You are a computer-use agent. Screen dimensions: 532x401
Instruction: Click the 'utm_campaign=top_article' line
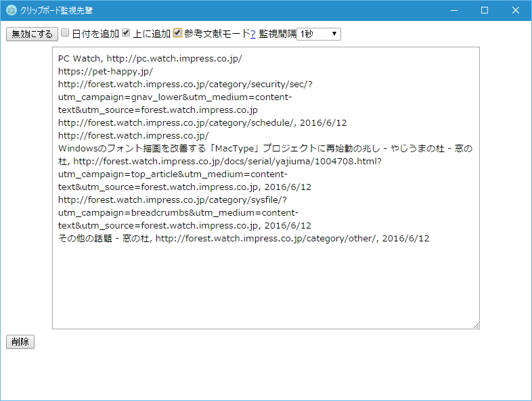pyautogui.click(x=173, y=174)
